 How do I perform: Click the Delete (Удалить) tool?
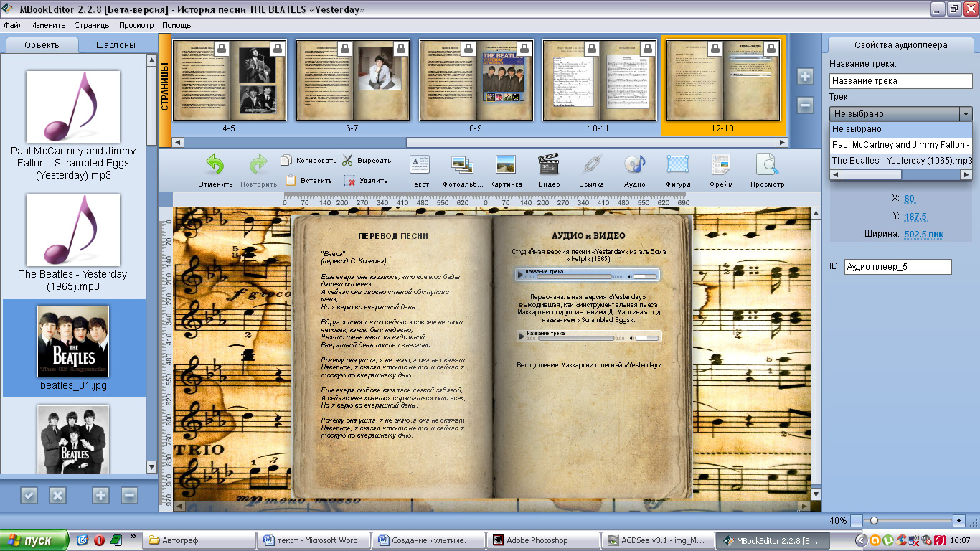pos(366,181)
